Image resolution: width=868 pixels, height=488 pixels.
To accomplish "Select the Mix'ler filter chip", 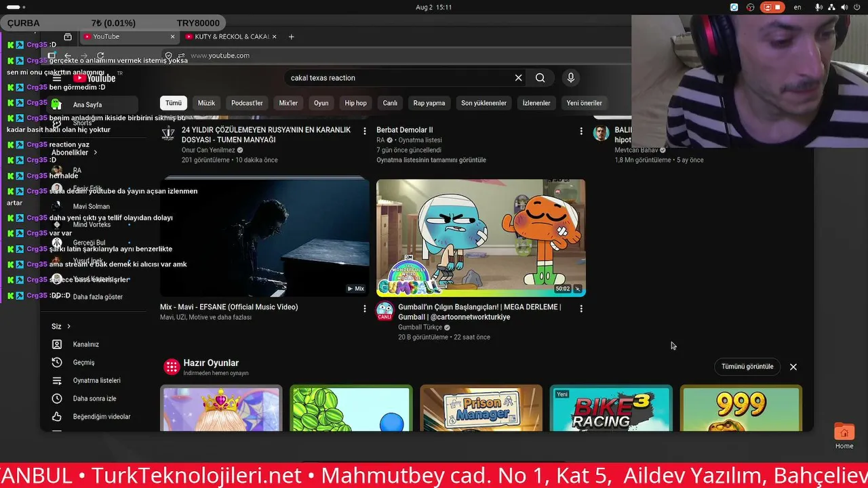I will (x=288, y=103).
